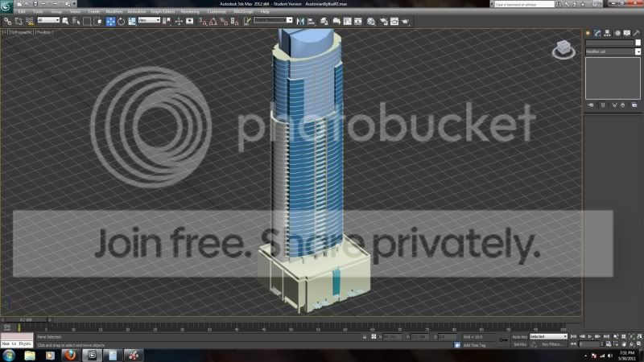Click the Select and Link tool
Screen dimensions: 644x362
coord(8,22)
